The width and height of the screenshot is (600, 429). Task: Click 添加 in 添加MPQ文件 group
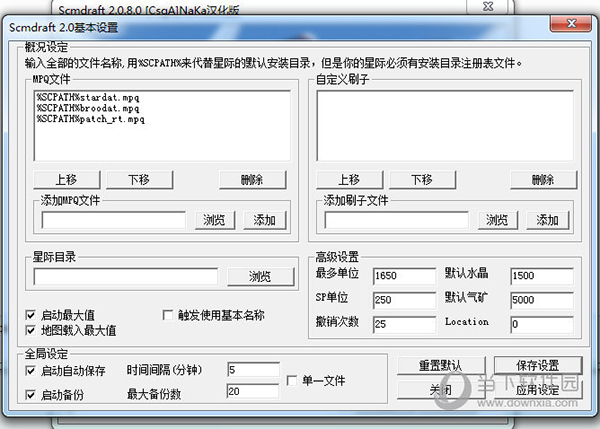click(265, 220)
